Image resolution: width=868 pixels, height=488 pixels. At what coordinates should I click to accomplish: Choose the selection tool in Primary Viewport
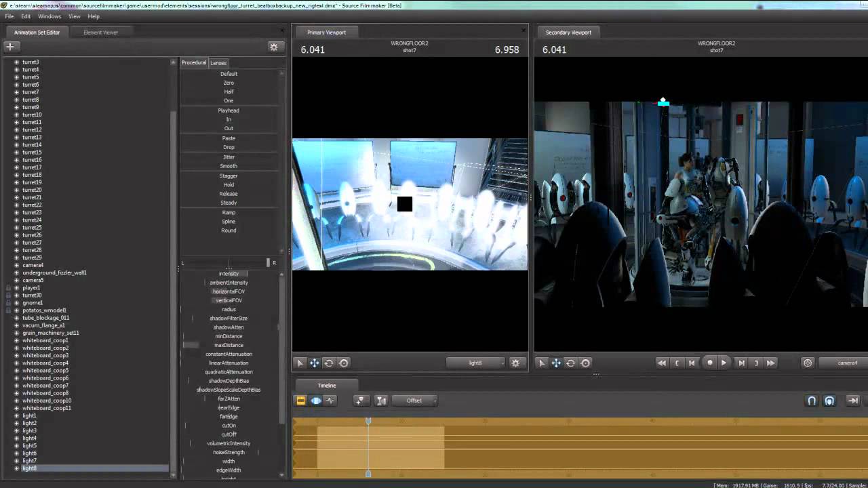coord(300,363)
